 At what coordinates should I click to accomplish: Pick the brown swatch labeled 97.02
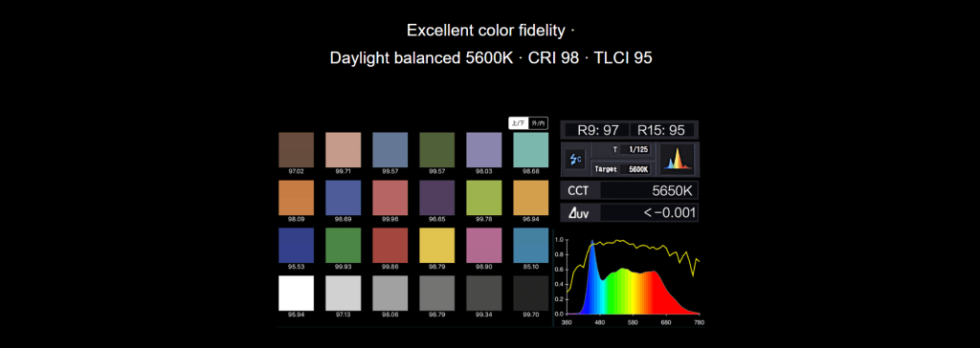[x=297, y=149]
